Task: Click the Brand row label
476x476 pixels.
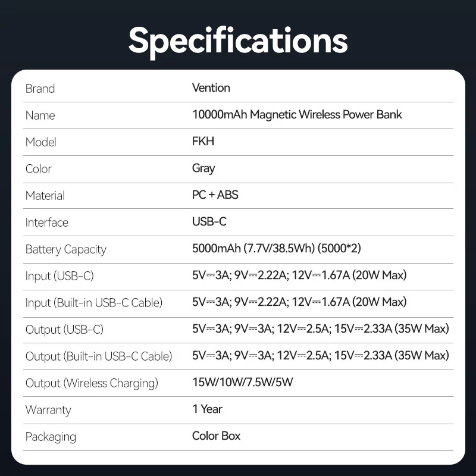Action: tap(40, 89)
